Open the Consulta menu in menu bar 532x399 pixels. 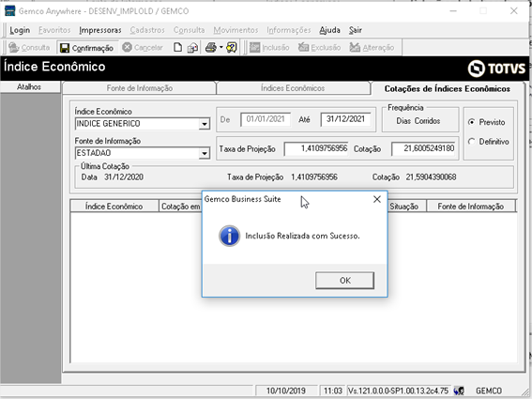click(x=189, y=30)
